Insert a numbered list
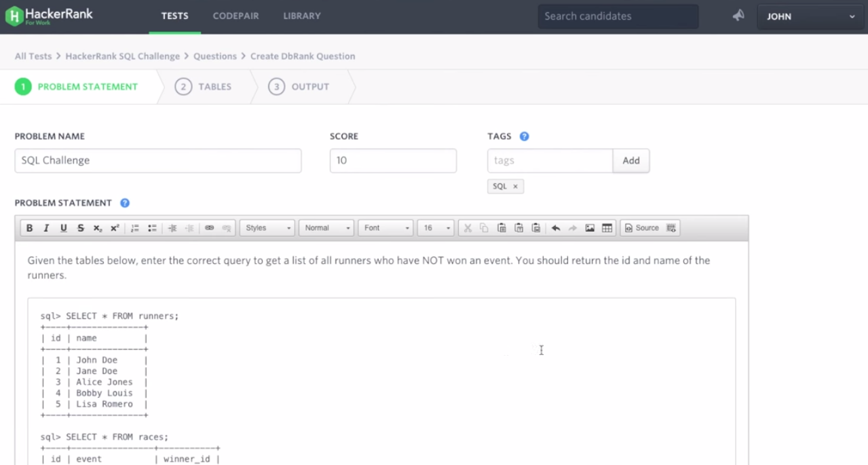 click(135, 228)
